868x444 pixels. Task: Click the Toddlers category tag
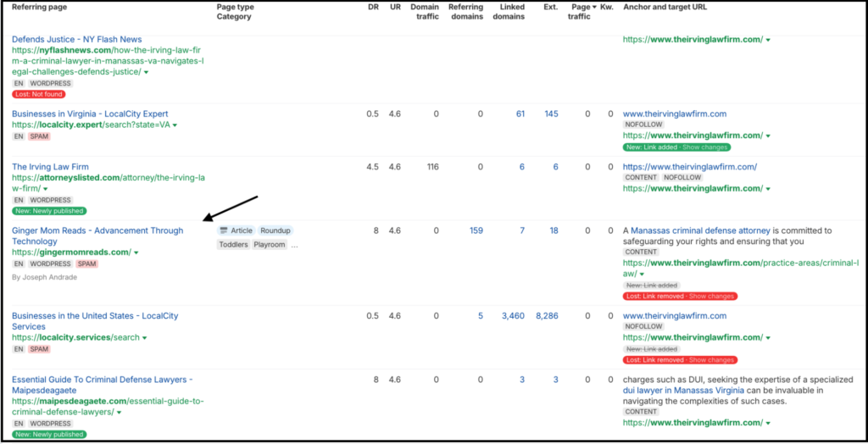pos(233,245)
